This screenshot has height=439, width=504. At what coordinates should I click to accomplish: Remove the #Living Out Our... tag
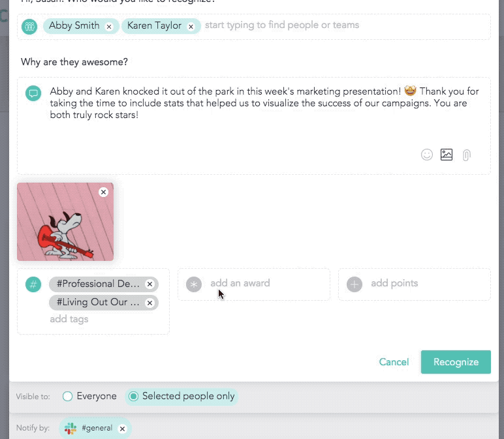150,303
